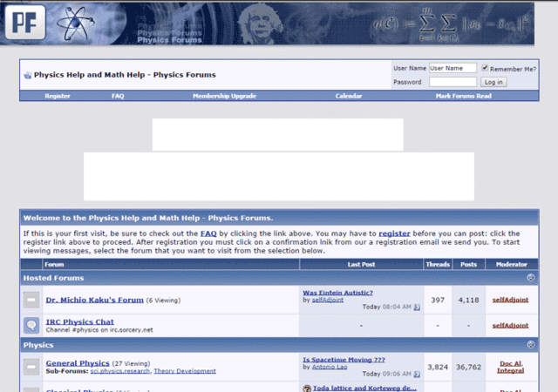This screenshot has height=392, width=558.
Task: Open the Theory Development sub-forum
Action: [x=185, y=371]
